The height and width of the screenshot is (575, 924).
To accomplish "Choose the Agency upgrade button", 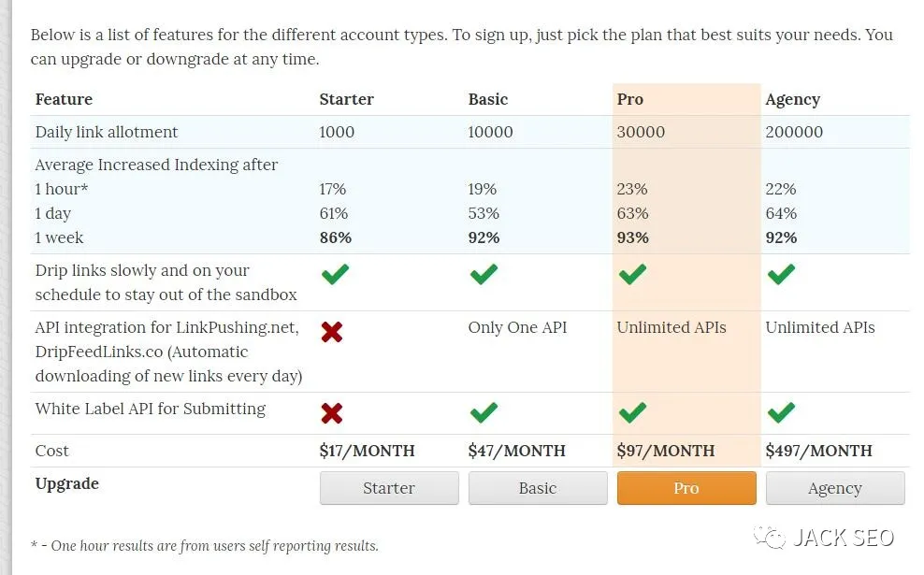I will (835, 488).
